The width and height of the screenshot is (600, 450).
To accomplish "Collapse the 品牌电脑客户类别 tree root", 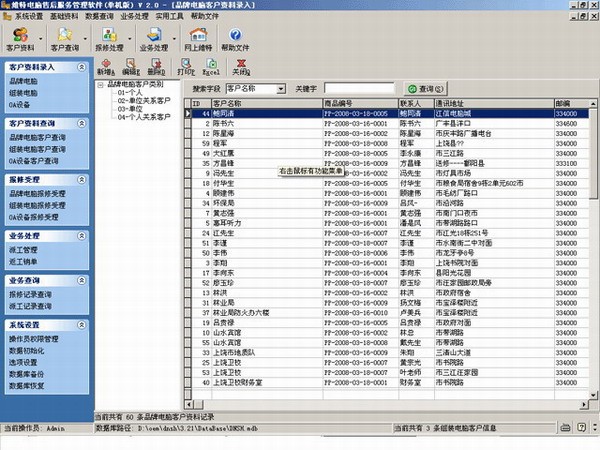I will tap(100, 85).
